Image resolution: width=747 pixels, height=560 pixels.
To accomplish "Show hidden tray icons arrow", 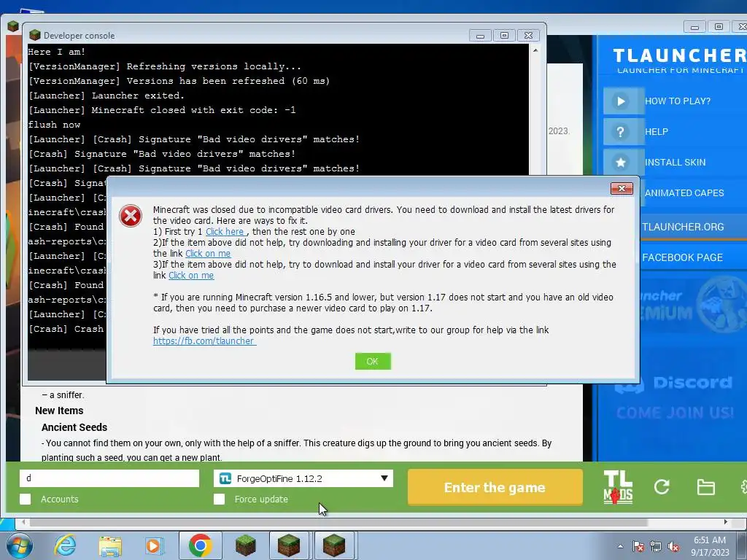I will pos(620,546).
